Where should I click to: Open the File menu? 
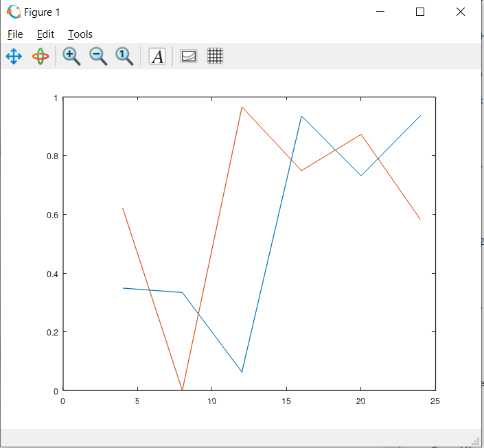[x=15, y=34]
